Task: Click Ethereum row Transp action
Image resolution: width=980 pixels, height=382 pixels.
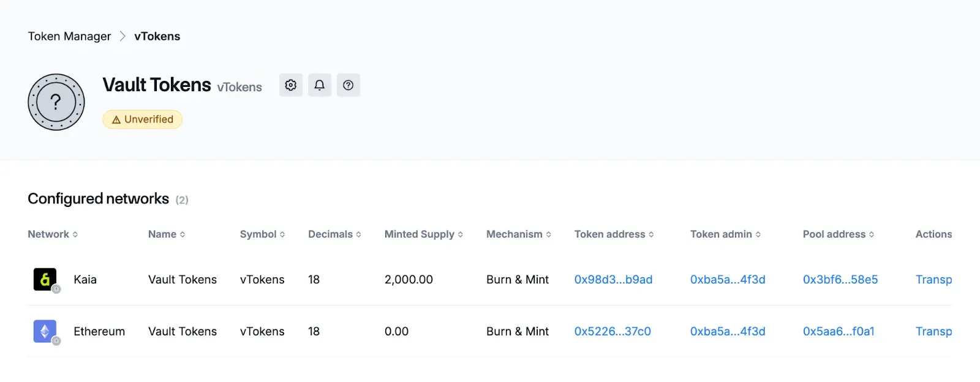Action: tap(933, 331)
